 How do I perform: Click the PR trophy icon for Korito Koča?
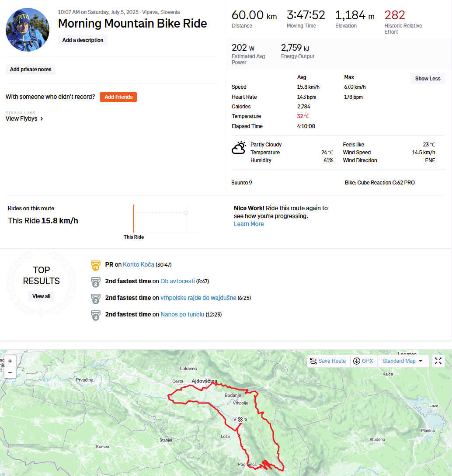(96, 265)
